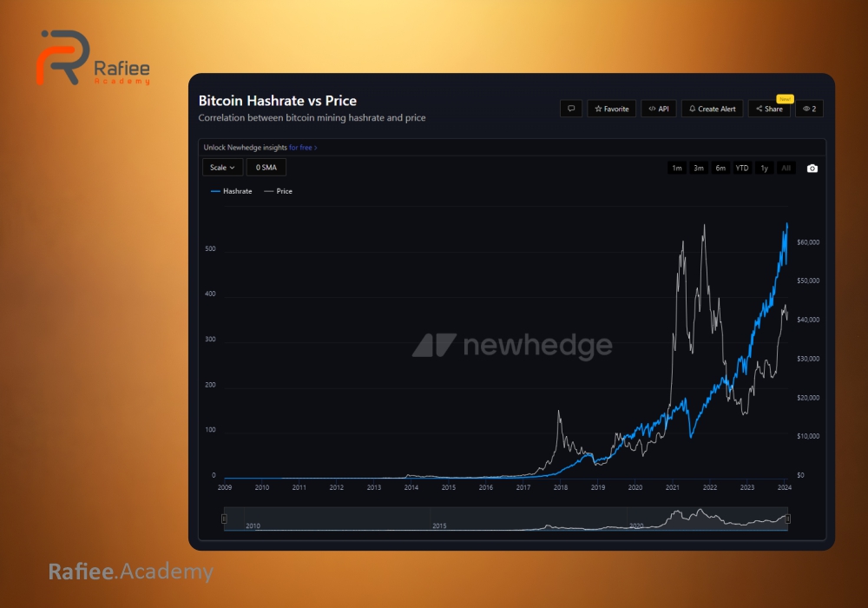The image size is (868, 608).
Task: Click the chart subtitle about correlation
Action: tap(312, 118)
